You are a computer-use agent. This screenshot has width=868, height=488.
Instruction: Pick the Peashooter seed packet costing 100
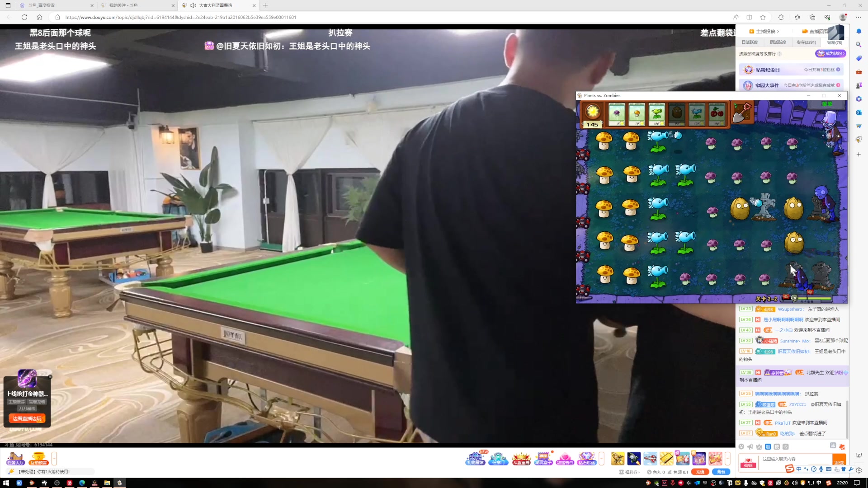pos(657,114)
